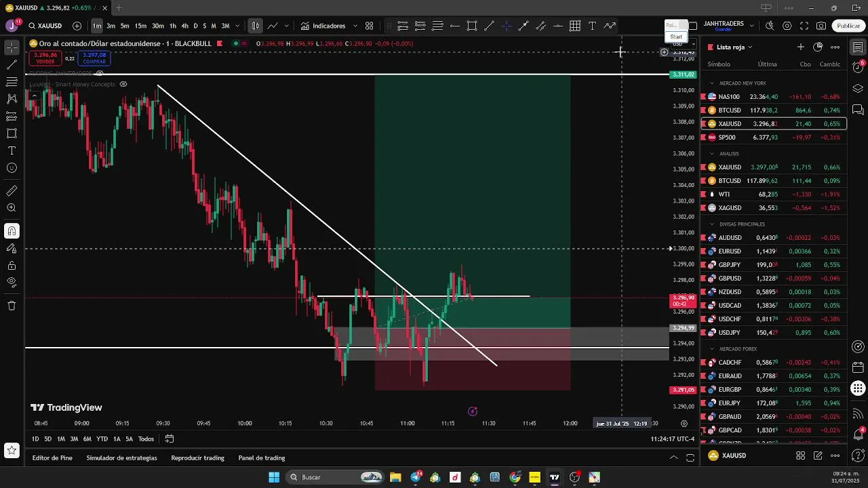Select the 1m timeframe
Screen dimensions: 868x488
(x=97, y=26)
